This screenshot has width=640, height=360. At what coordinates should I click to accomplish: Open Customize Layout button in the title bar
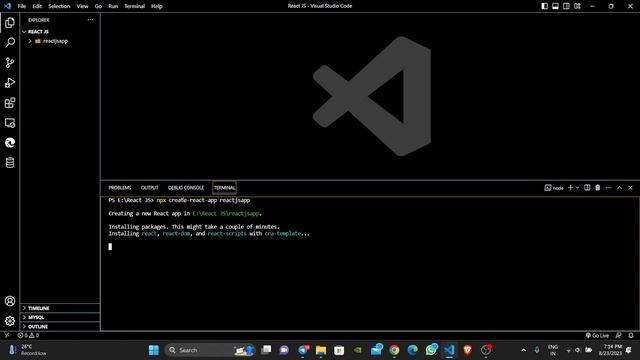click(x=577, y=6)
